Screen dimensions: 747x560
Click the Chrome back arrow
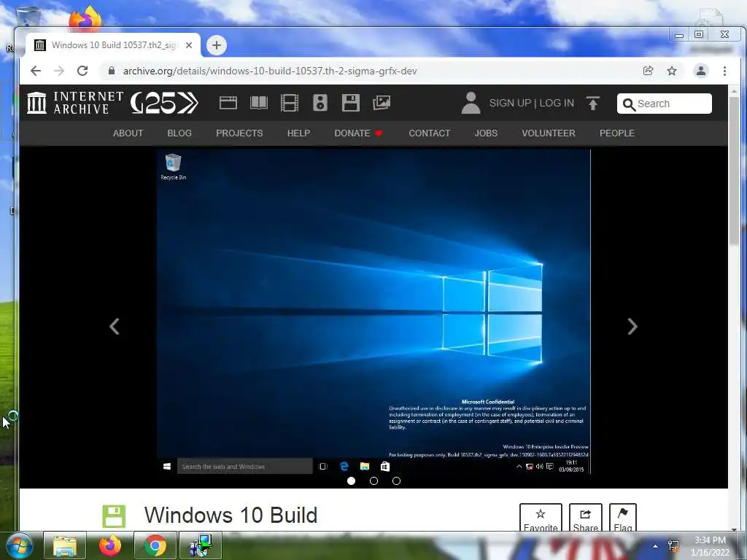[x=36, y=71]
